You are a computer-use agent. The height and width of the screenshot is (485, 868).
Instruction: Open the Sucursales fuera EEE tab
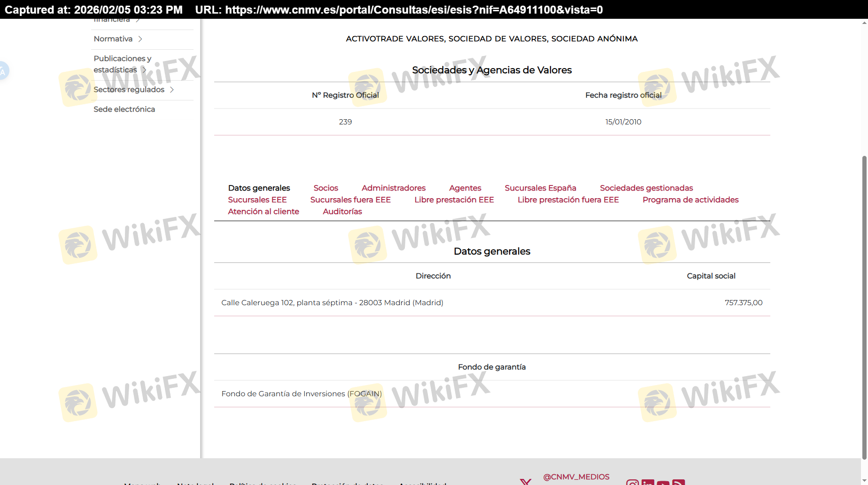click(350, 200)
